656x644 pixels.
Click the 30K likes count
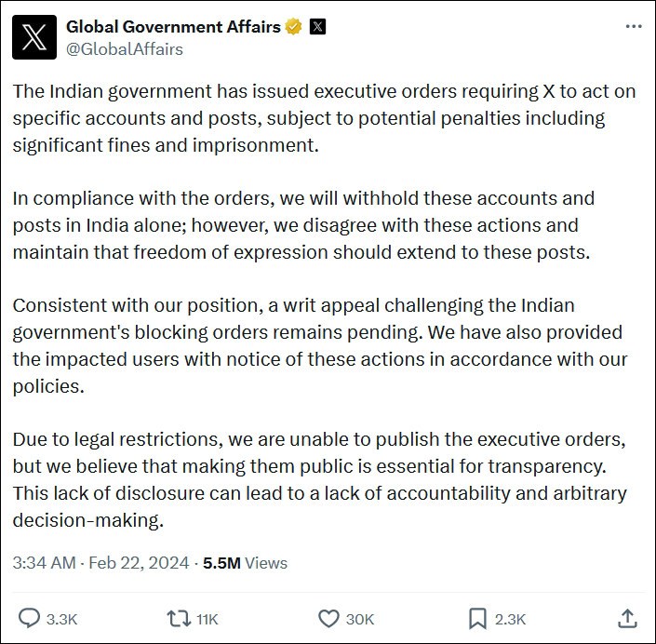[359, 619]
